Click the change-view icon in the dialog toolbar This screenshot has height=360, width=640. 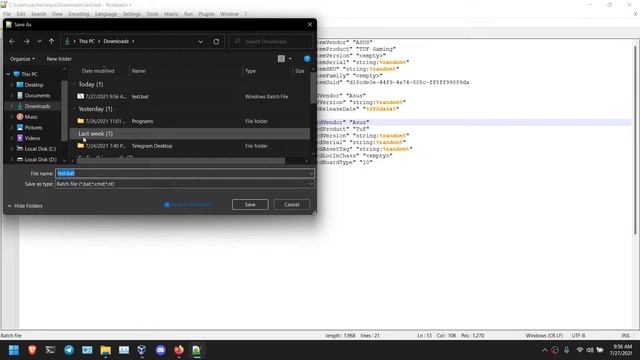[281, 59]
